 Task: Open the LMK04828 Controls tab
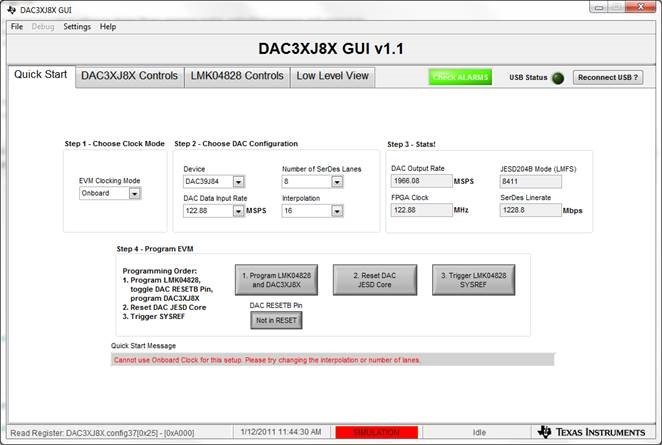pos(237,76)
